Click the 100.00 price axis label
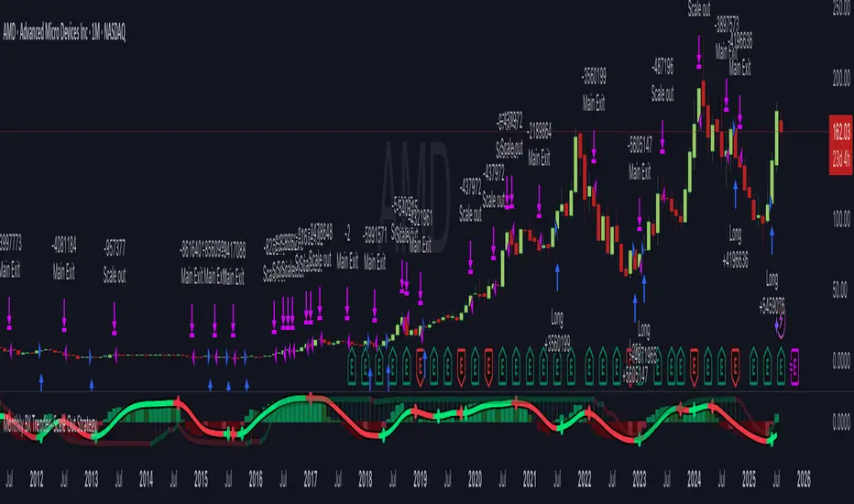The image size is (854, 504). pyautogui.click(x=841, y=218)
